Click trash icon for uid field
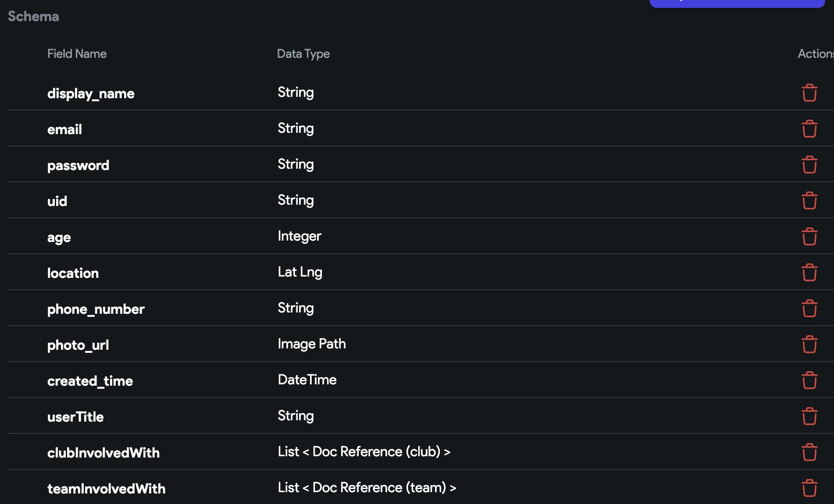 (x=809, y=201)
